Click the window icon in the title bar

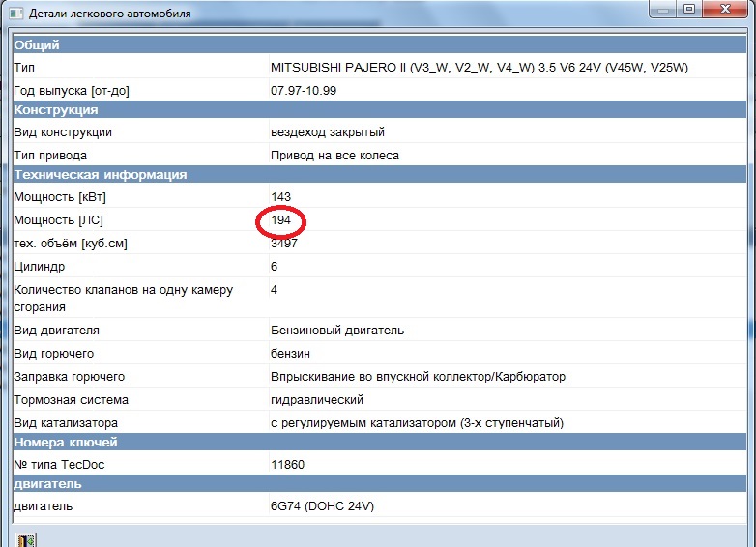[14, 14]
